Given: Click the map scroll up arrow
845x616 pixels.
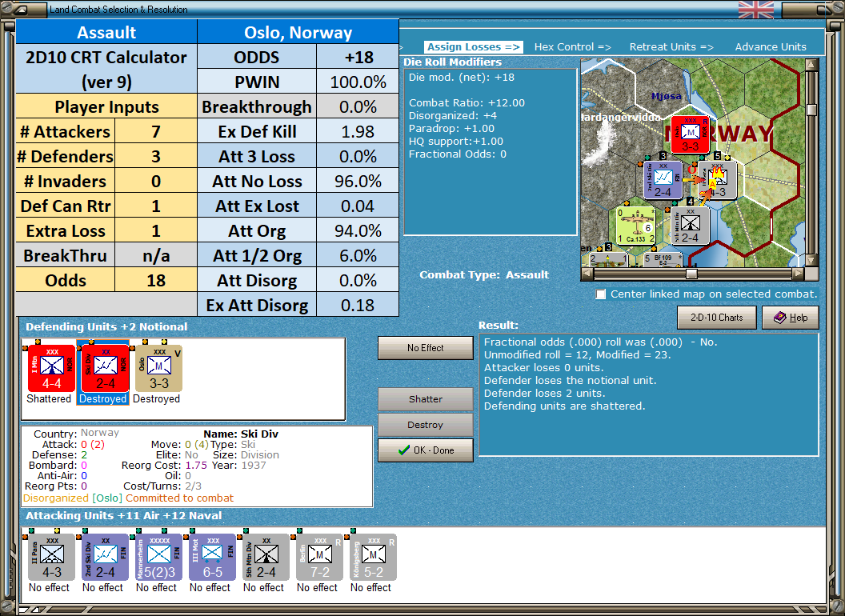Looking at the screenshot, I should click(x=811, y=65).
